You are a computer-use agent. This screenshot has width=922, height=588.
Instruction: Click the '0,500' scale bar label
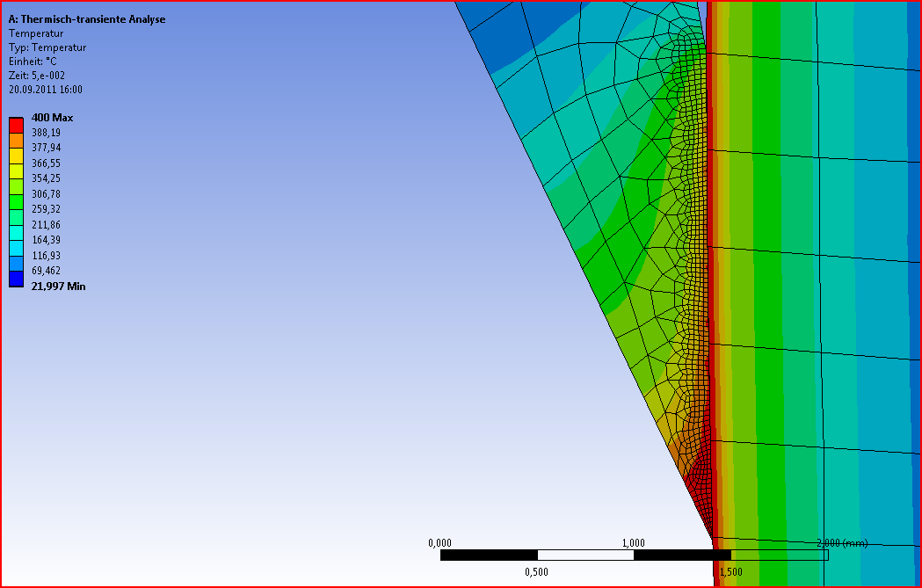coord(536,571)
